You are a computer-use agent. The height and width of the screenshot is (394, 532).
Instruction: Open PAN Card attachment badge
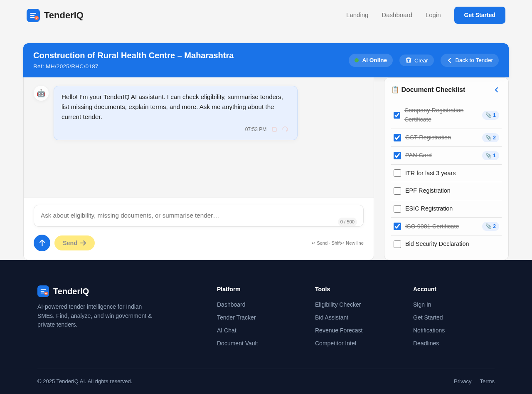(x=490, y=156)
